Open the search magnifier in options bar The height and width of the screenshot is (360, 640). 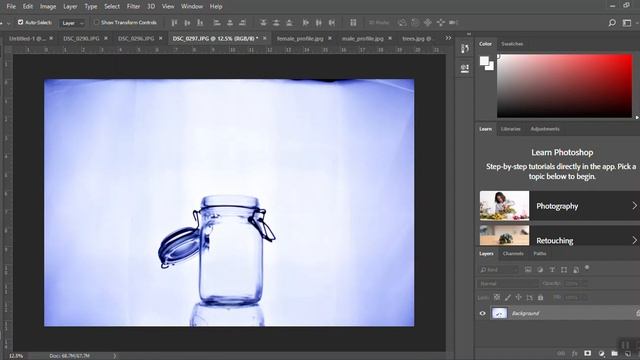(612, 23)
